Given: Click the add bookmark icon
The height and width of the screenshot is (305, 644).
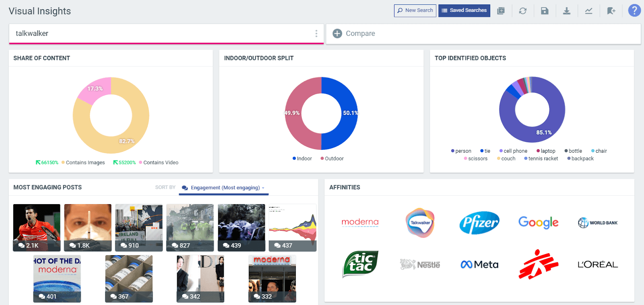Looking at the screenshot, I should coord(611,11).
